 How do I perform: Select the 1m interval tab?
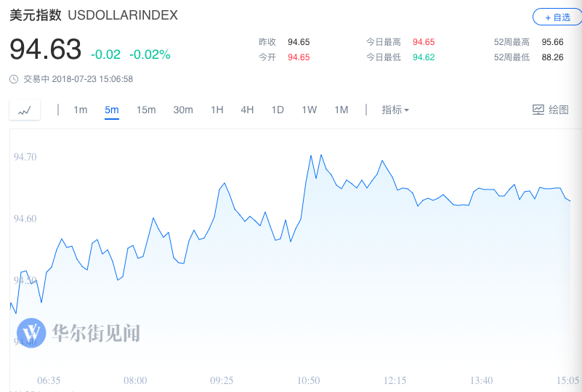click(x=80, y=110)
